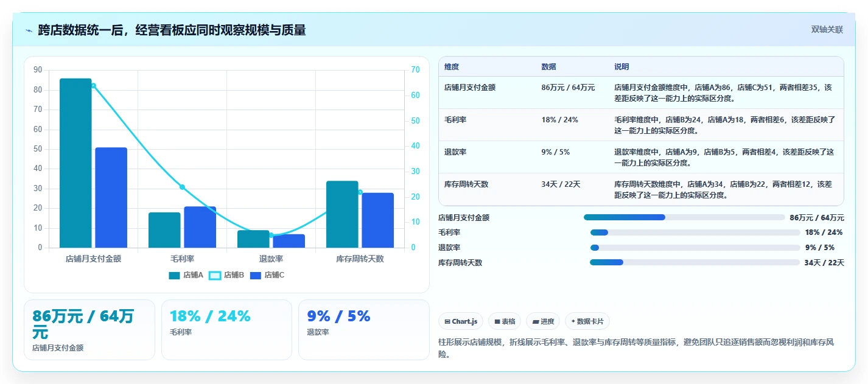Screen dimensions: 868x384
Task: Click the 店铺月支付金额 progress bar
Action: coord(684,217)
